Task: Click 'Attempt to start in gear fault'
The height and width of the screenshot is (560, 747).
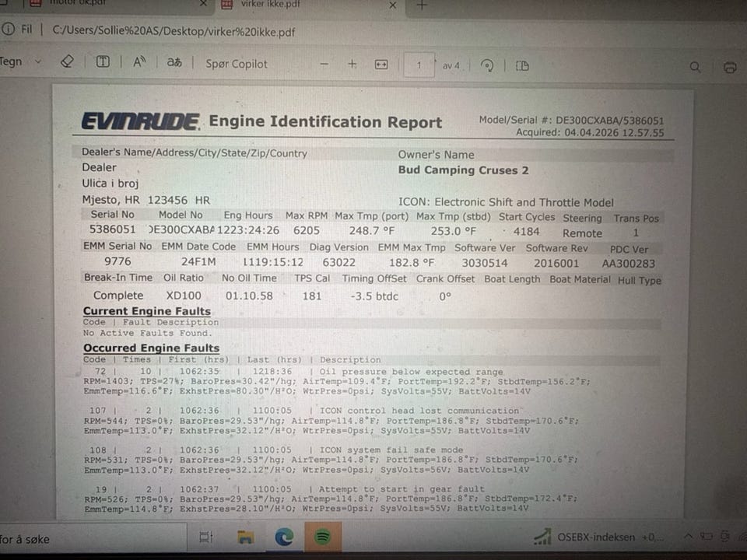Action: 402,489
